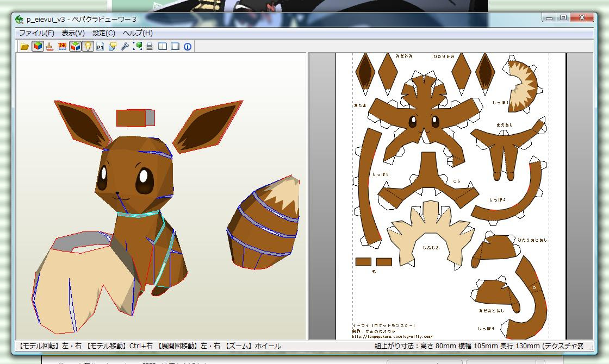Open the ファイル(F) menu
This screenshot has height=364, width=609.
pos(36,33)
